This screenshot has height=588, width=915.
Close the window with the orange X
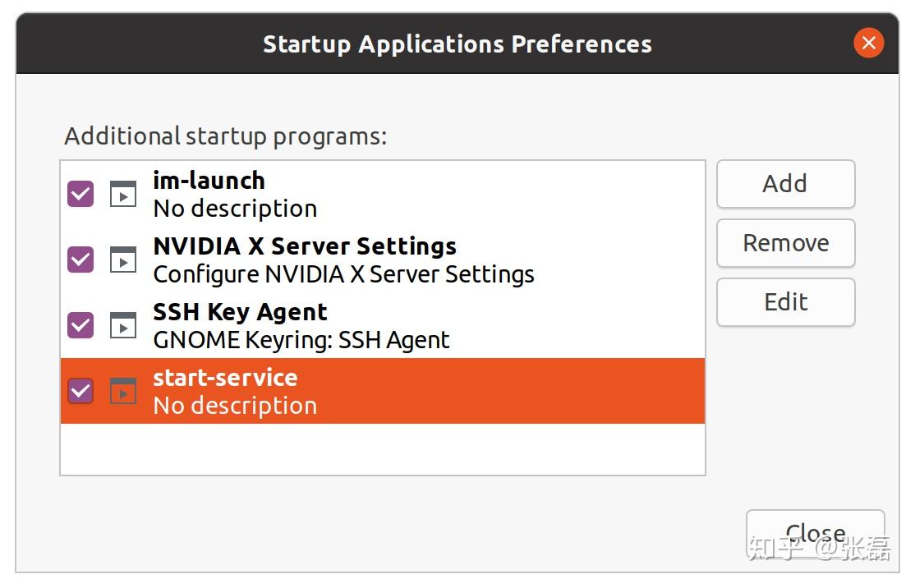click(x=868, y=43)
